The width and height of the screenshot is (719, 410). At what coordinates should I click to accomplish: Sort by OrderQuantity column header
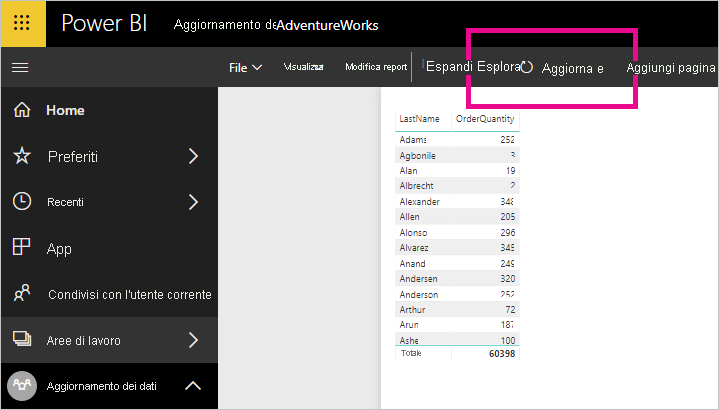(485, 119)
